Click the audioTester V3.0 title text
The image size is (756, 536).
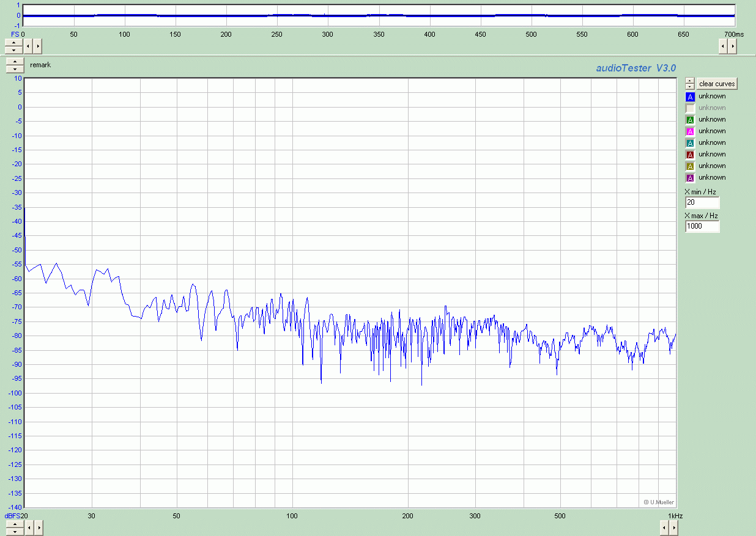(x=636, y=68)
